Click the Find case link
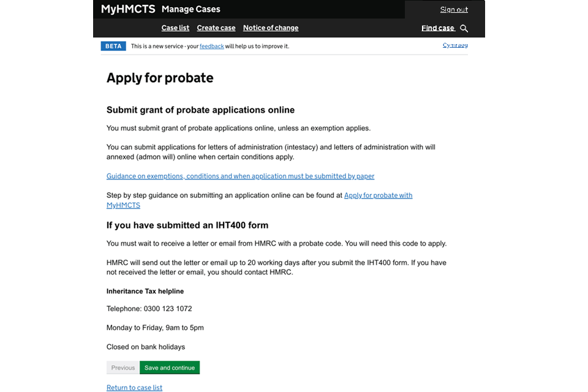Screen dimensions: 588x392 point(438,28)
